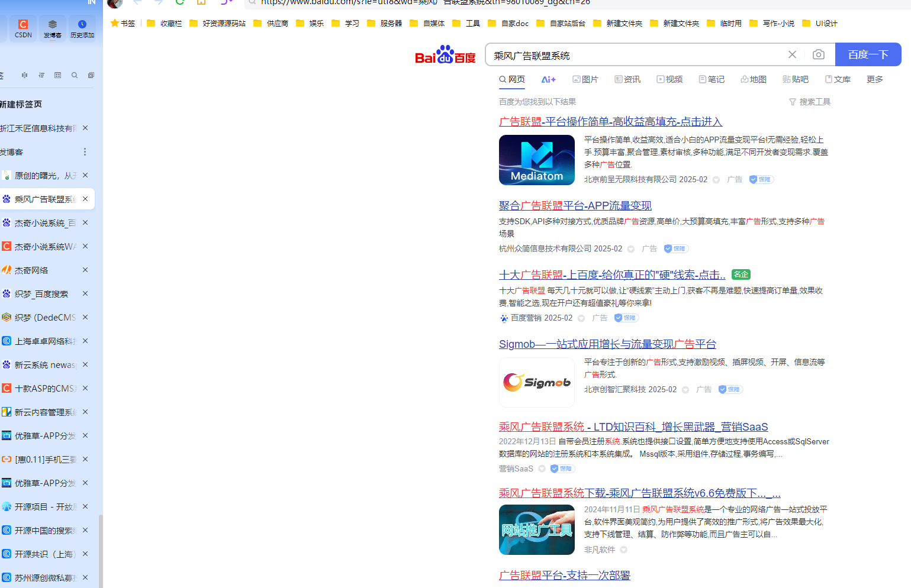911x588 pixels.
Task: Close the 十款ASP的CMS sidebar tab
Action: pos(85,388)
